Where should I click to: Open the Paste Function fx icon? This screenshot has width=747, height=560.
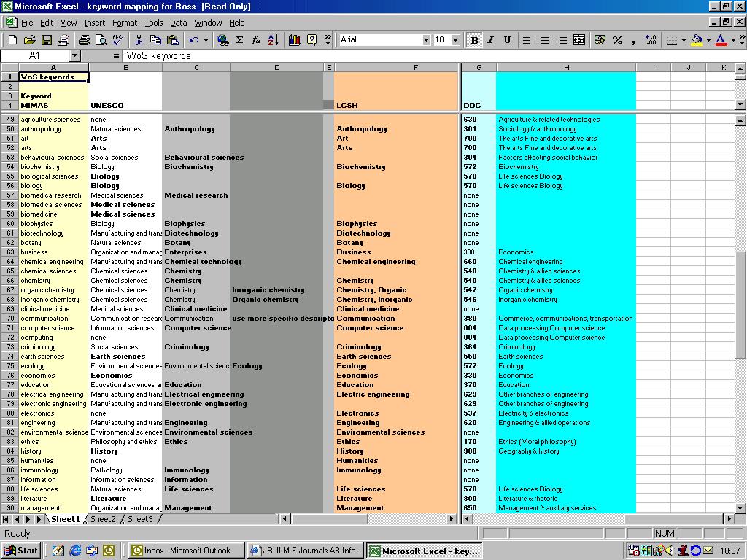pos(256,40)
